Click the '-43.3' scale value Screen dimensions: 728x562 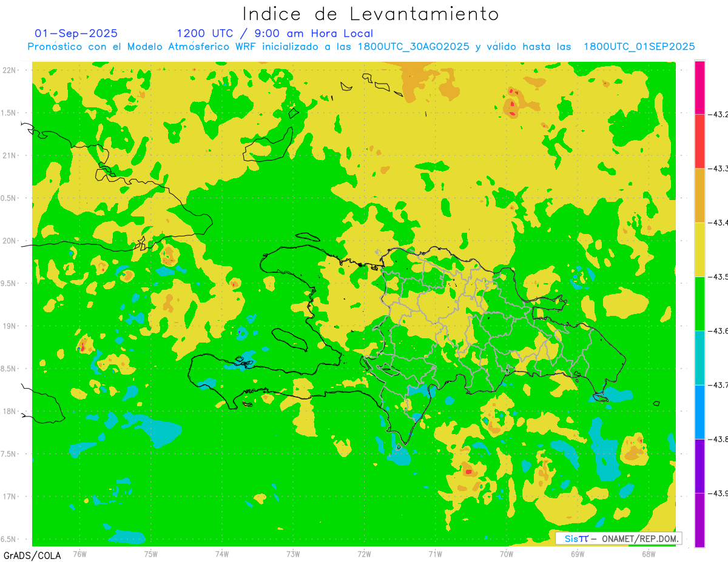718,169
